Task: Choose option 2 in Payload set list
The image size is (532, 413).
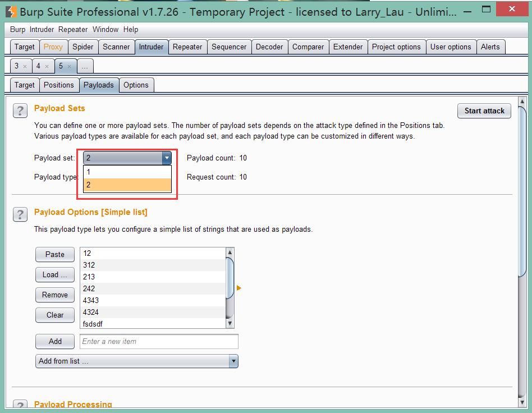Action: coord(127,185)
